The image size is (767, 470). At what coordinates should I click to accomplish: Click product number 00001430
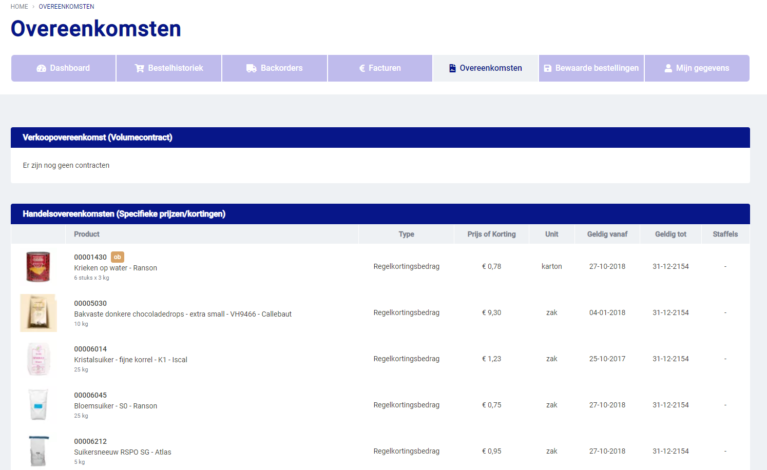tap(90, 257)
